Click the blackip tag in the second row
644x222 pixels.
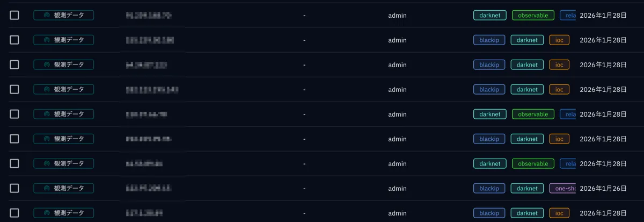pos(489,40)
